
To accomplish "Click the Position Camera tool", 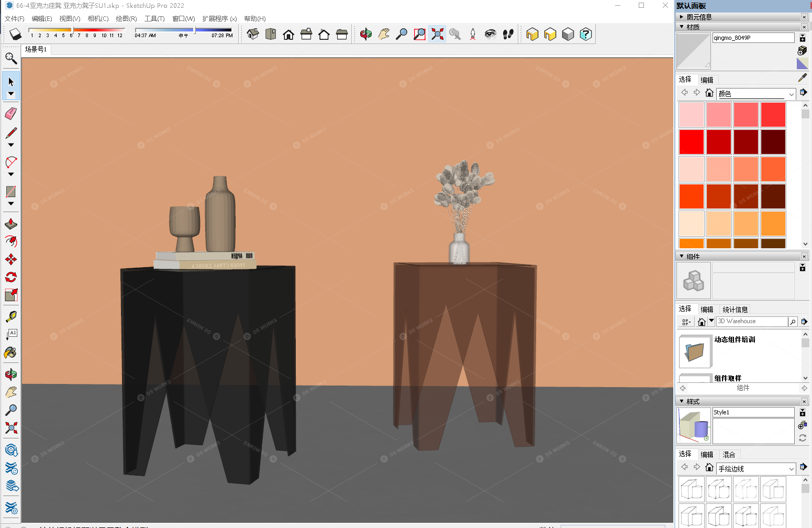I will pos(473,34).
